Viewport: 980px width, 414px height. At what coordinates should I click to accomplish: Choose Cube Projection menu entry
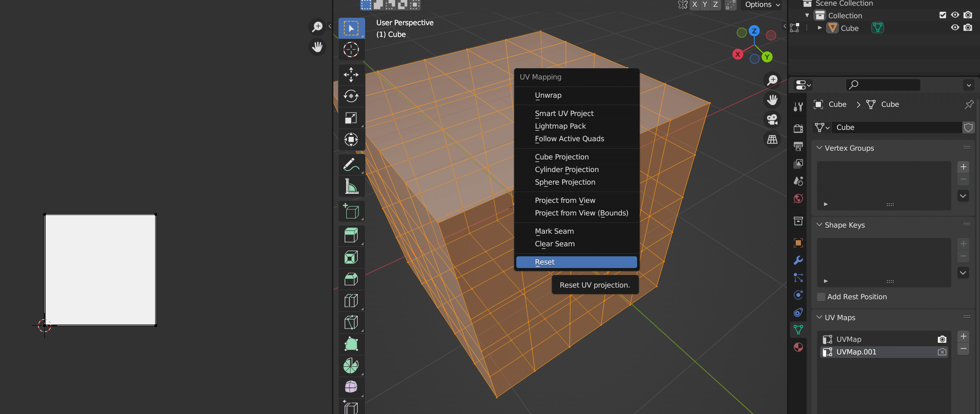tap(577, 157)
